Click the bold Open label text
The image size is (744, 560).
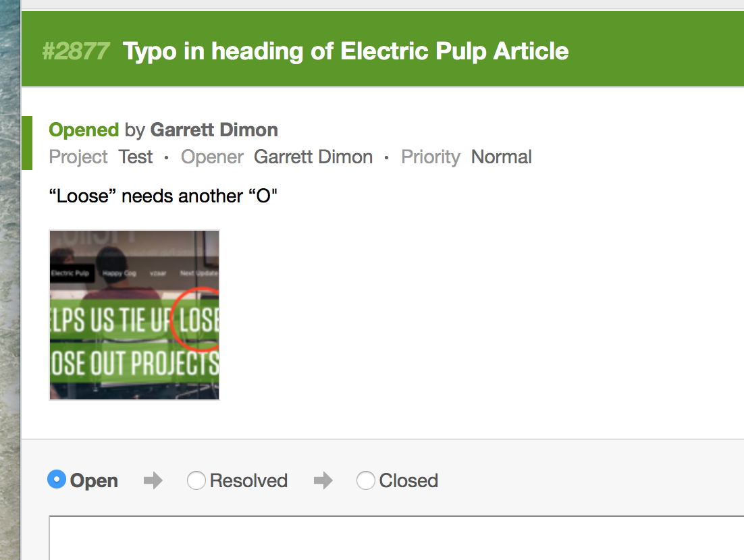click(94, 481)
